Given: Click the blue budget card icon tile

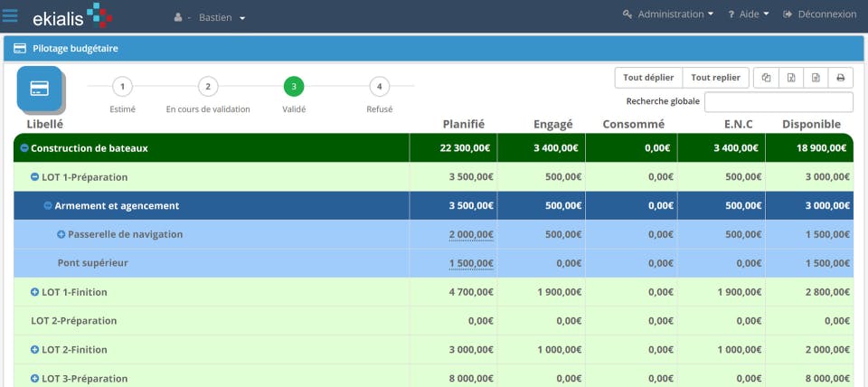Looking at the screenshot, I should point(40,89).
